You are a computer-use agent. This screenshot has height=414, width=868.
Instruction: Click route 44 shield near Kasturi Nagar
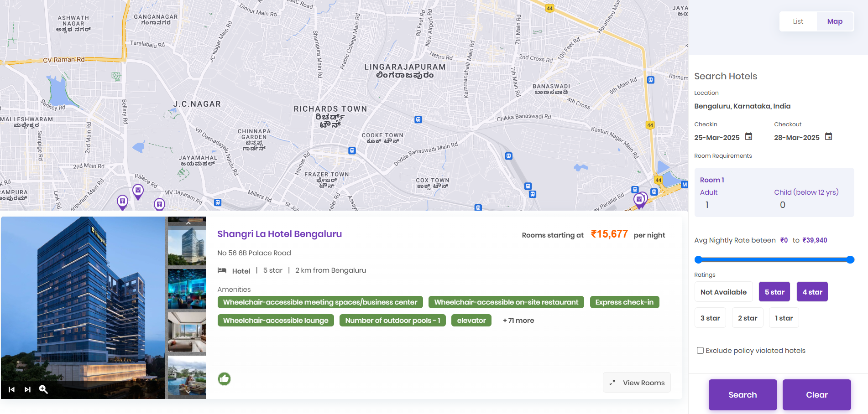pos(650,125)
